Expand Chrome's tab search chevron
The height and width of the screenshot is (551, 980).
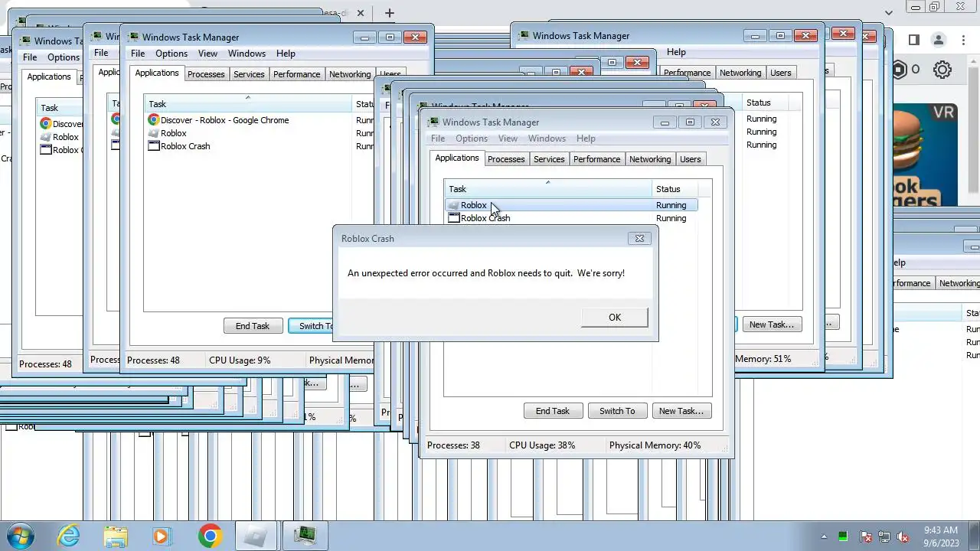click(889, 13)
